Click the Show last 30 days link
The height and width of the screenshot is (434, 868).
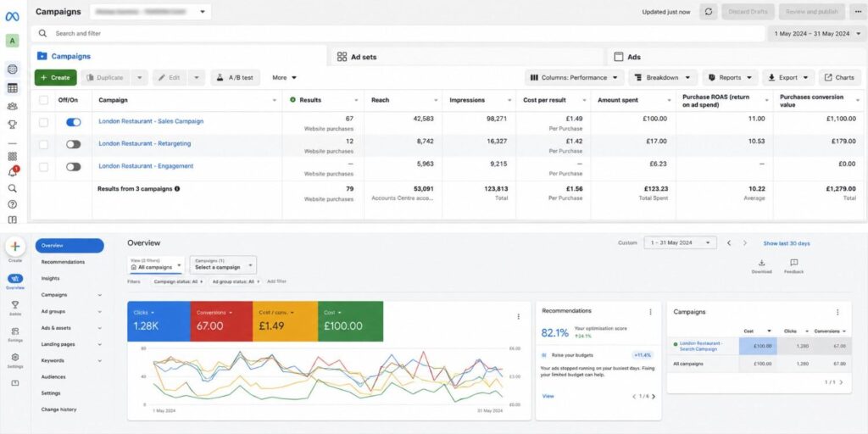786,243
